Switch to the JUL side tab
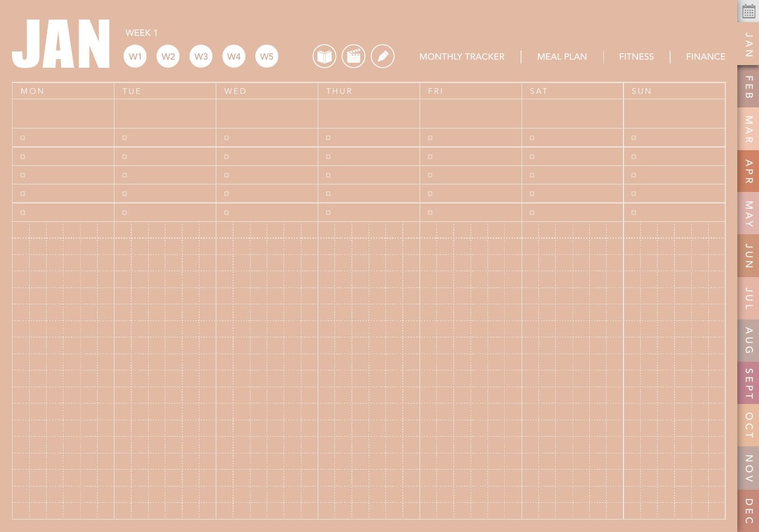The width and height of the screenshot is (759, 532). click(749, 299)
